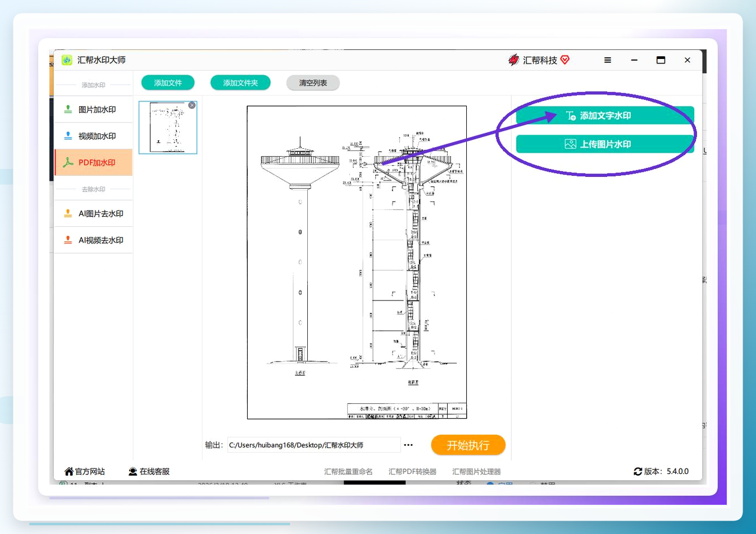Close the 汇帮水印大师 window
Viewport: 756px width, 534px height.
tap(687, 60)
